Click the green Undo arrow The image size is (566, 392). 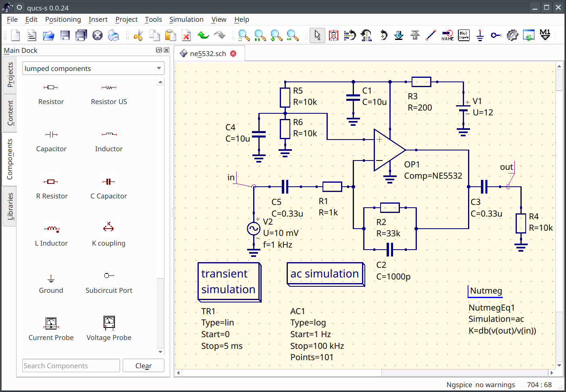(203, 35)
